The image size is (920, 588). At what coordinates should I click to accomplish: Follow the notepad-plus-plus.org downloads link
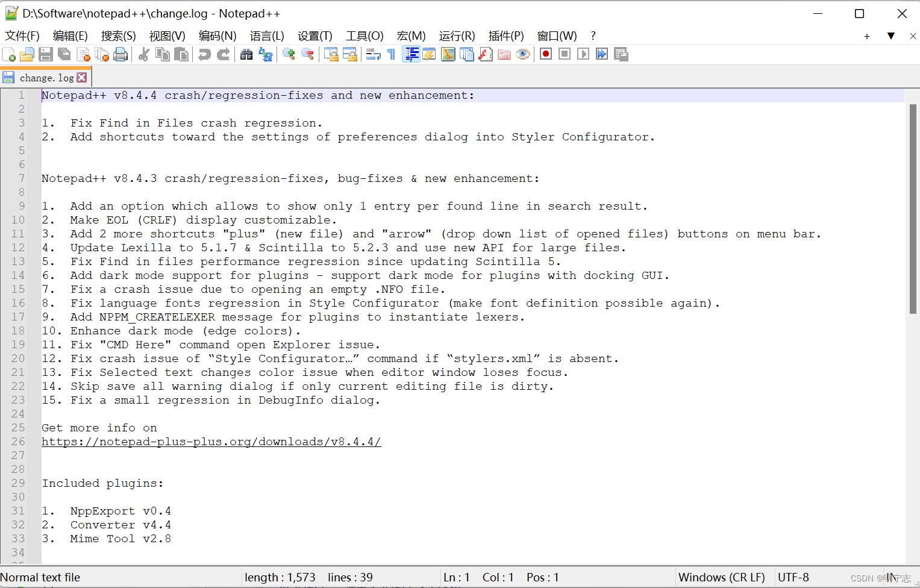(x=211, y=442)
